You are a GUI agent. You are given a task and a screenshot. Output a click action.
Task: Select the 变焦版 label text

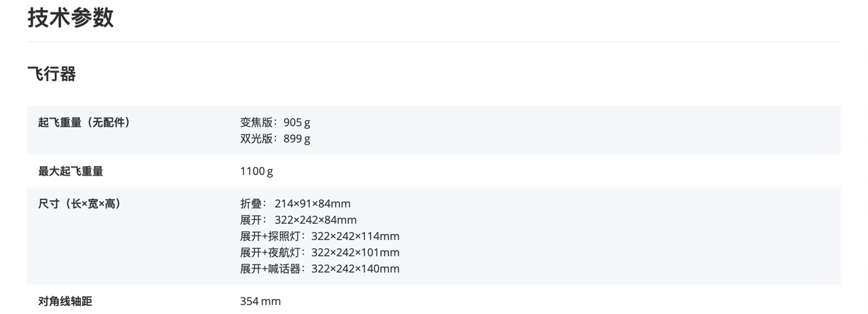(x=256, y=123)
